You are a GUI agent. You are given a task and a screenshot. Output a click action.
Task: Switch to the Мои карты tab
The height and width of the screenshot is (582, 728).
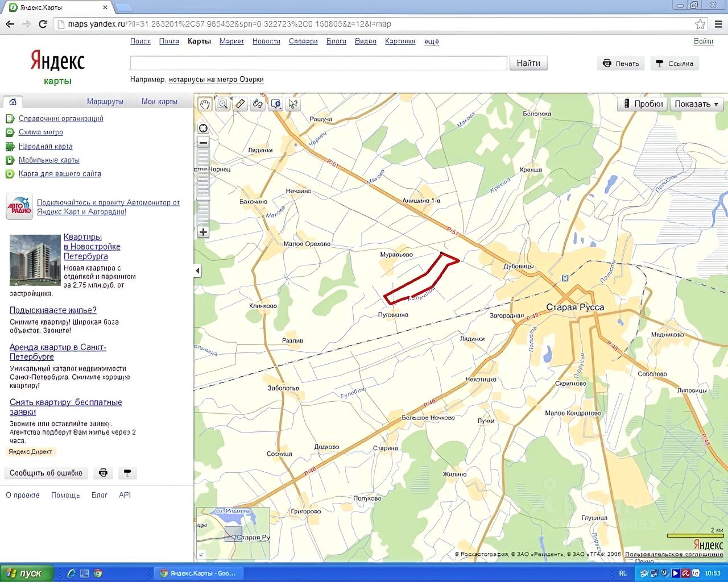coord(159,102)
